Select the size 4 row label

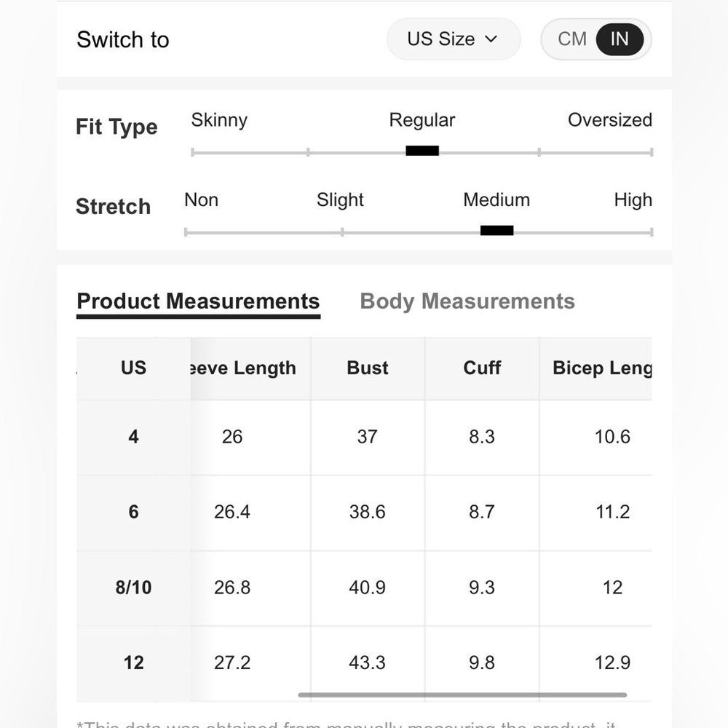133,437
